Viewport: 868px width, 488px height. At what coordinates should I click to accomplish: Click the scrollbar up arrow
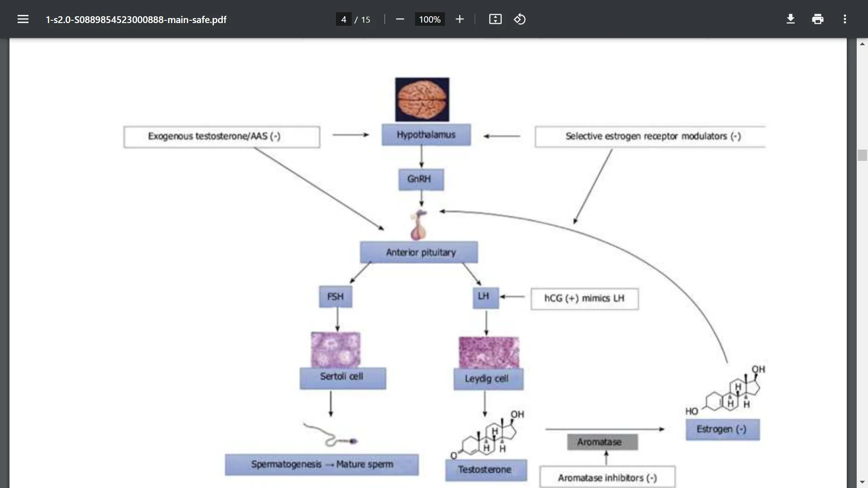[862, 44]
